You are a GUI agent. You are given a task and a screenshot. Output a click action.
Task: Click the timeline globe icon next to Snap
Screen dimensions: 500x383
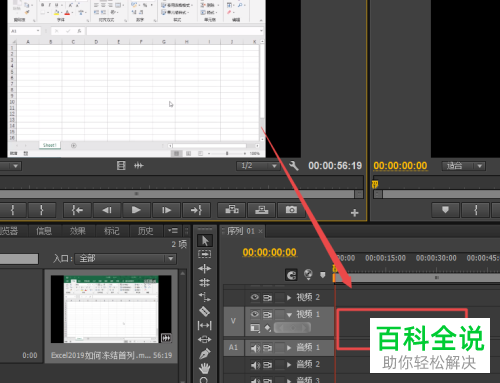point(308,275)
